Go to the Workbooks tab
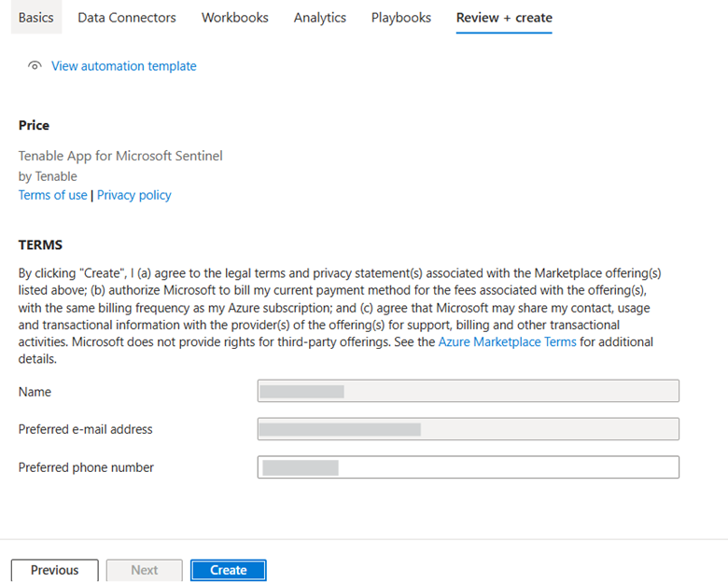 [x=235, y=18]
